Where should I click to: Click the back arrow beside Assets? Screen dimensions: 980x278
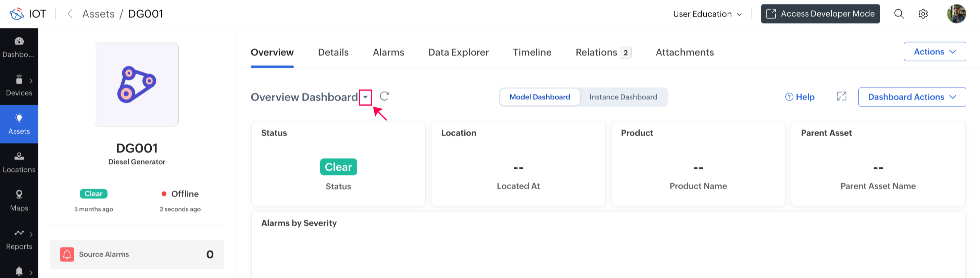click(x=70, y=14)
